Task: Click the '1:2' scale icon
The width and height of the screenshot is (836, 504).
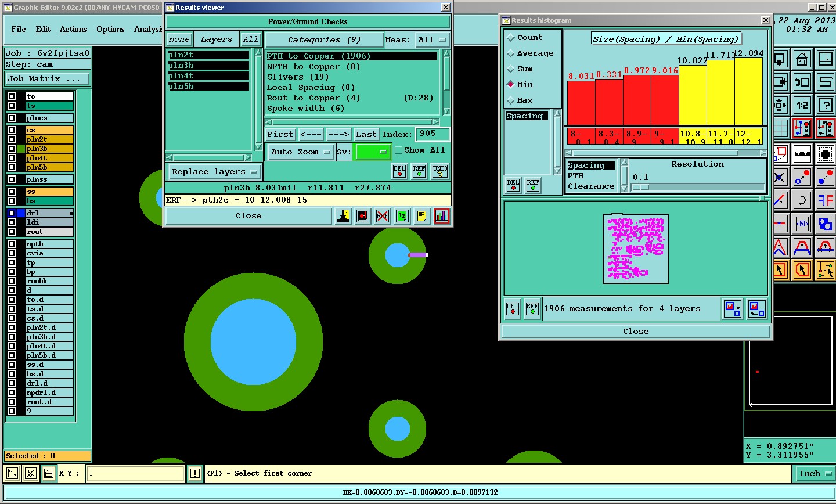Action: [x=802, y=105]
